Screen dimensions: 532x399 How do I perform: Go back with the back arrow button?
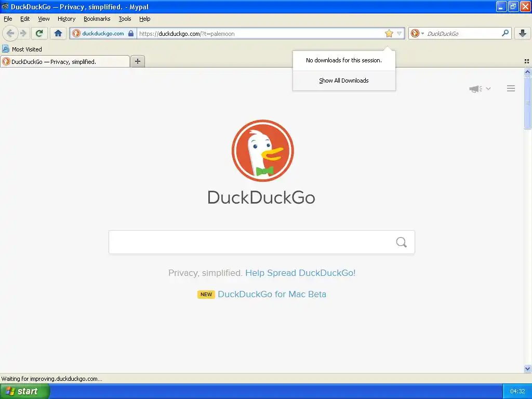pos(10,33)
